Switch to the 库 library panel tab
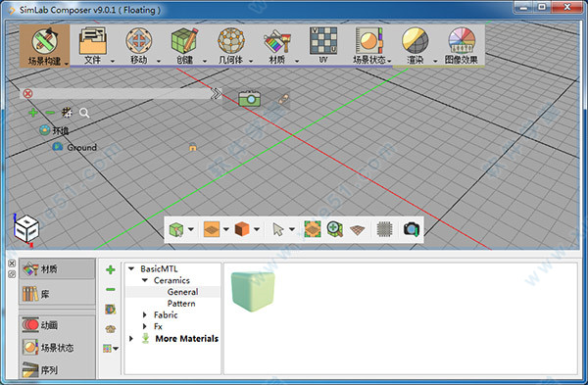Image resolution: width=588 pixels, height=385 pixels. click(x=57, y=294)
